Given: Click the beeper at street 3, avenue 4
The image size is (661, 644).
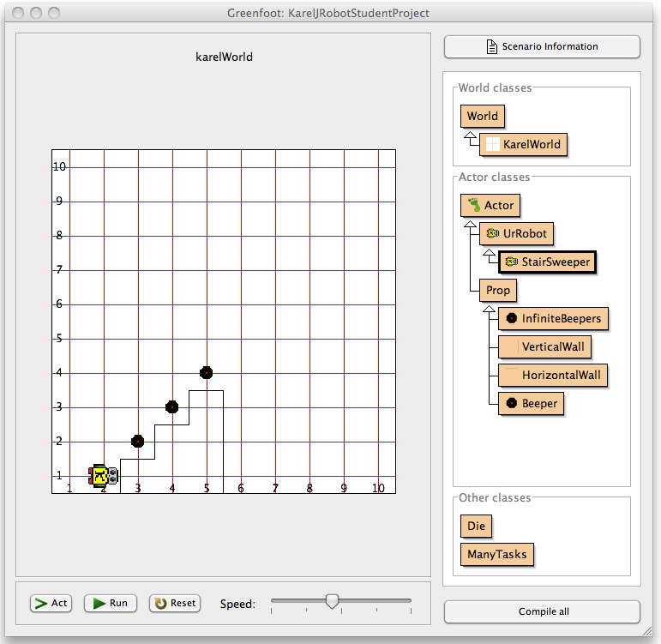Looking at the screenshot, I should [x=171, y=406].
